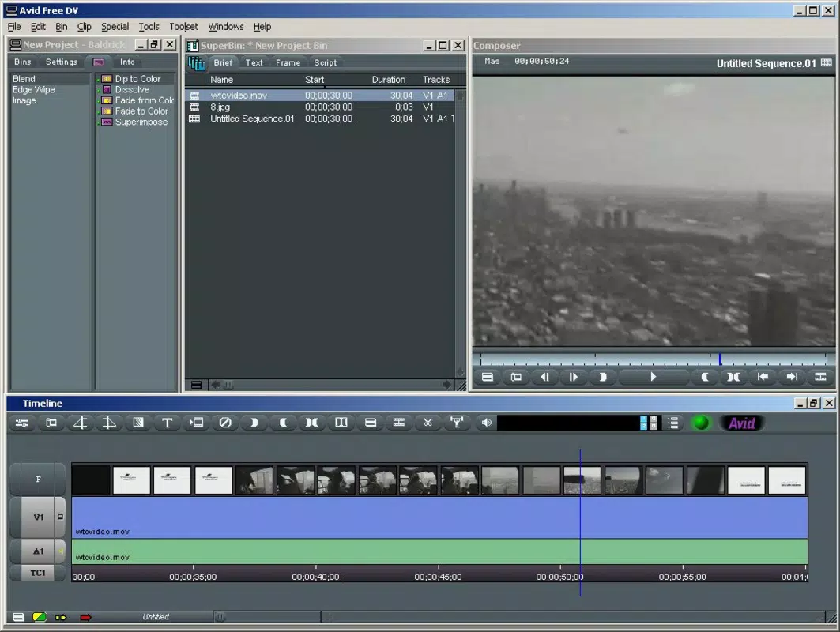Open the Untitled timeline view menu

pyautogui.click(x=156, y=617)
